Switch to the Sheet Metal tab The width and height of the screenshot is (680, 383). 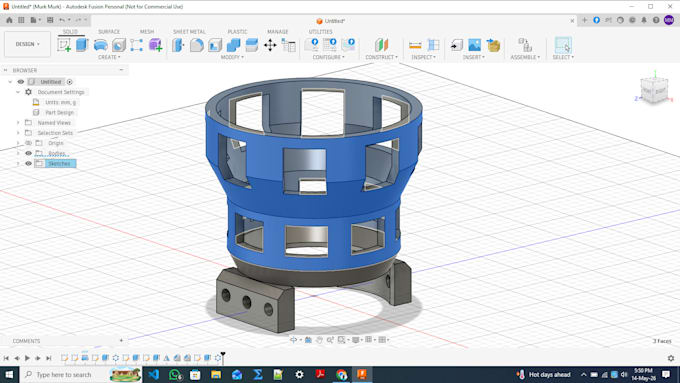pos(189,32)
